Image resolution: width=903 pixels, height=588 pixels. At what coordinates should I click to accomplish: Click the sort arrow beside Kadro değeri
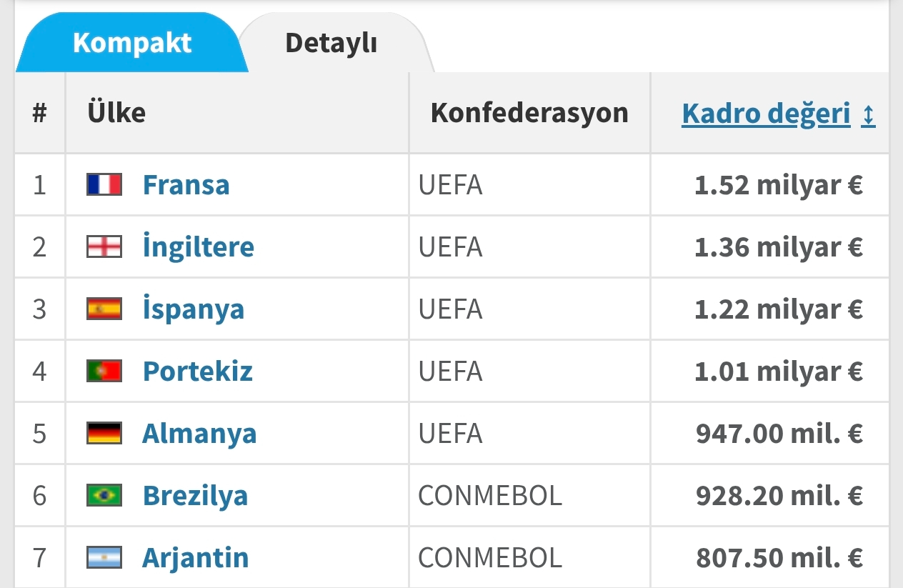pos(868,114)
